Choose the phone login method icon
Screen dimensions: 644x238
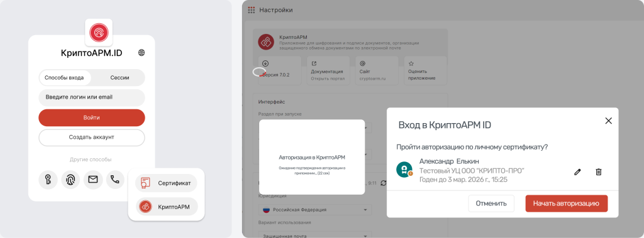pos(115,180)
